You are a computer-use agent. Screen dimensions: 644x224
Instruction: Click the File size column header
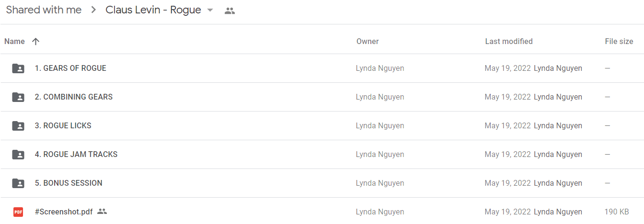(619, 42)
